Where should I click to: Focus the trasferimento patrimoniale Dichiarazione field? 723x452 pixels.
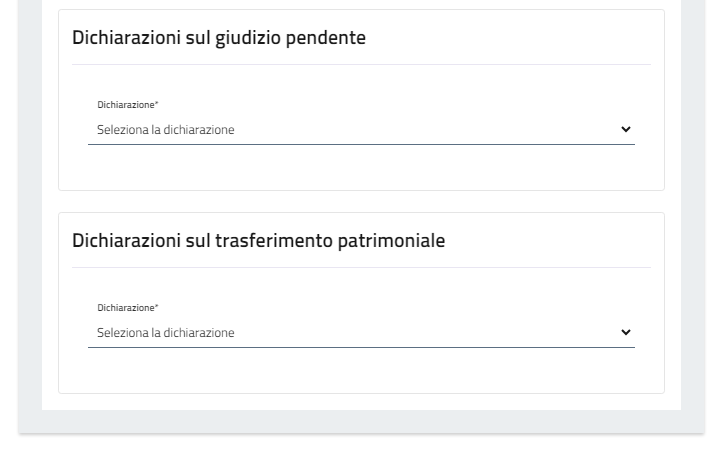pos(360,333)
